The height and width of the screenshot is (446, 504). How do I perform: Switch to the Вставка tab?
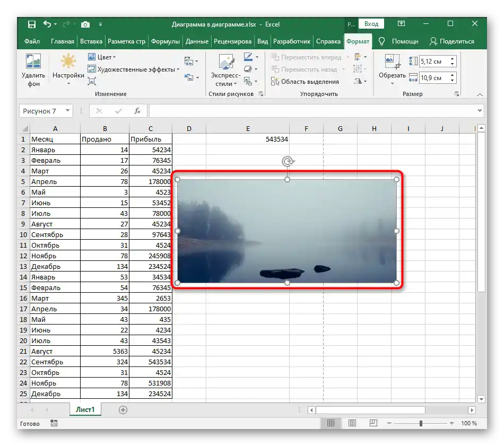[x=91, y=41]
